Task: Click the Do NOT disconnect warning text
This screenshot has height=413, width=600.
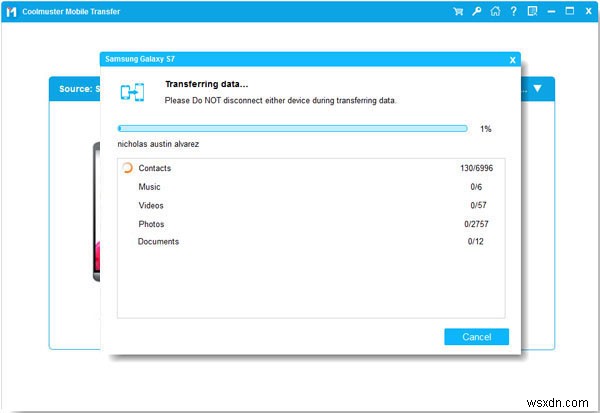Action: [280, 100]
